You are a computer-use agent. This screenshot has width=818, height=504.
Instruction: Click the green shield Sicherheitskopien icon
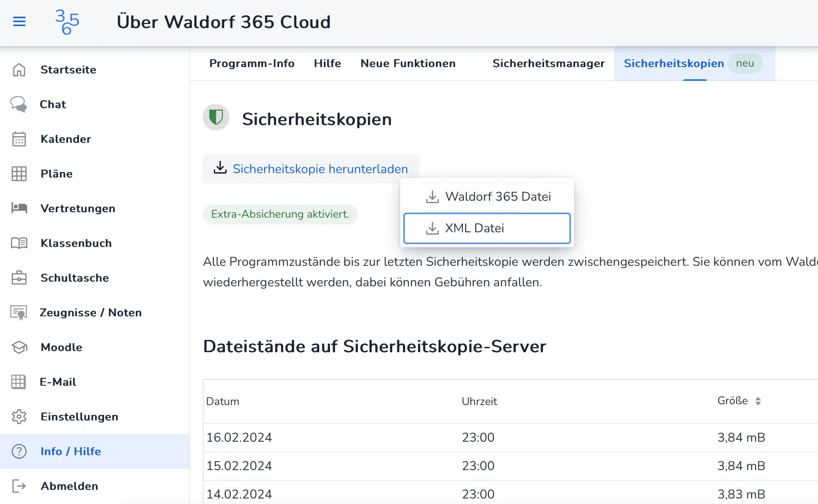[x=216, y=117]
